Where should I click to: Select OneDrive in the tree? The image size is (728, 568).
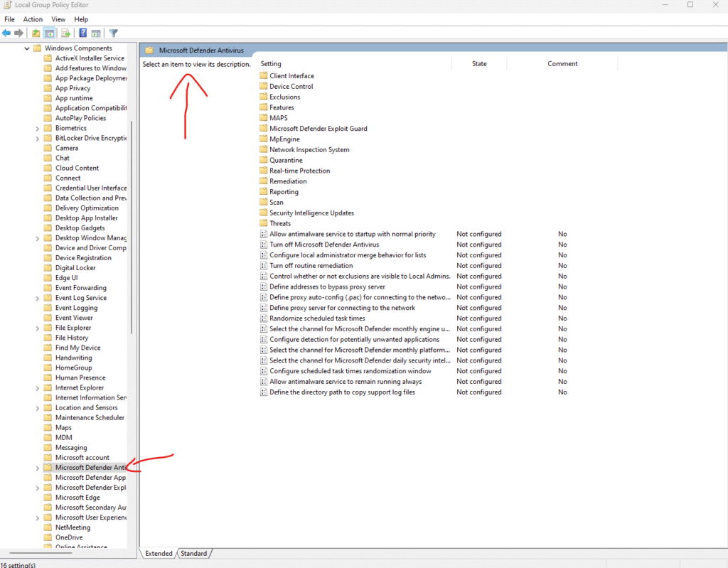pos(69,537)
